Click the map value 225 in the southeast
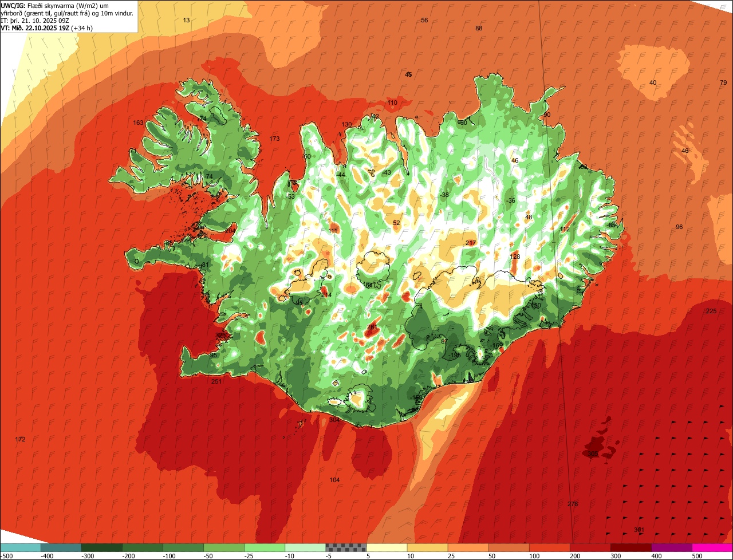The image size is (733, 560). coord(711,311)
